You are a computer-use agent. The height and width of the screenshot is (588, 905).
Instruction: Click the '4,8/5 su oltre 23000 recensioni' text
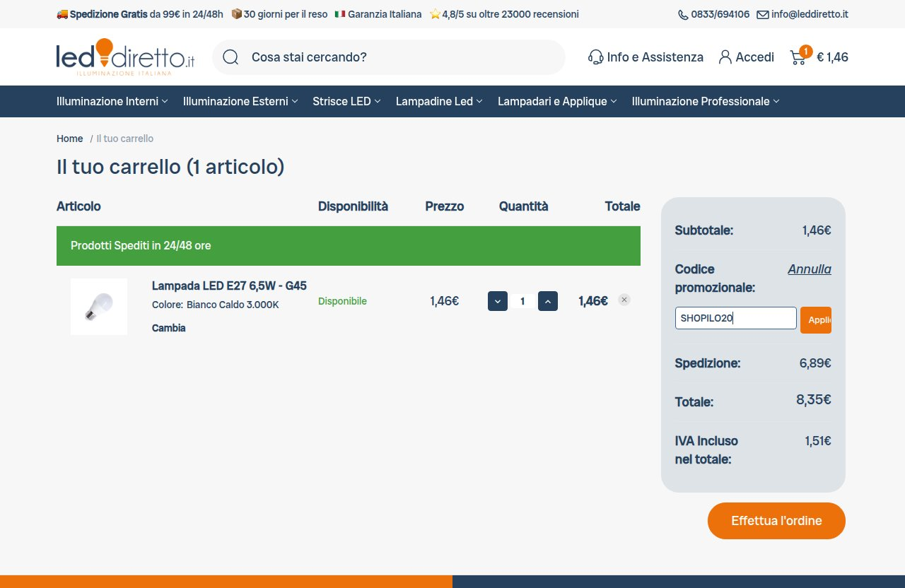[x=510, y=14]
